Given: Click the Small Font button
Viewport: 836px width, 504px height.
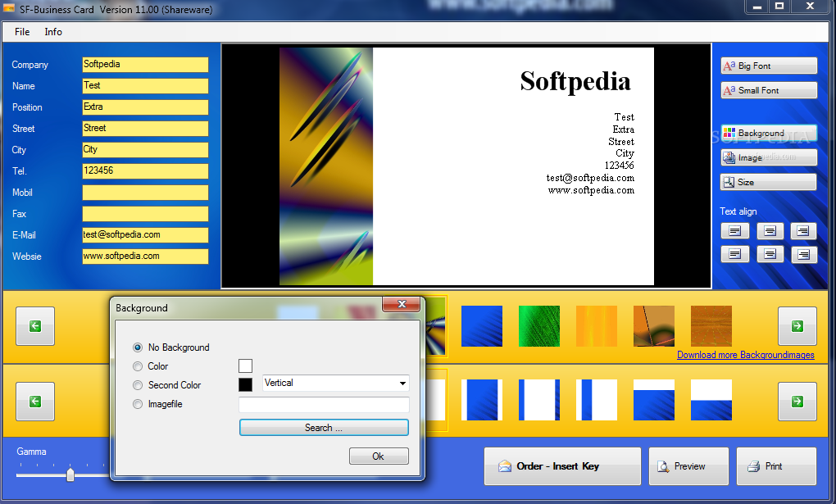Looking at the screenshot, I should tap(768, 90).
